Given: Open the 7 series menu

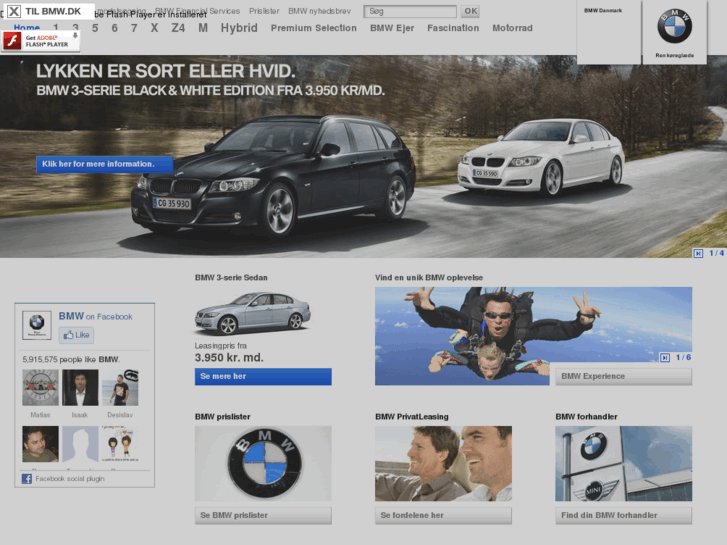Looking at the screenshot, I should click(x=134, y=28).
